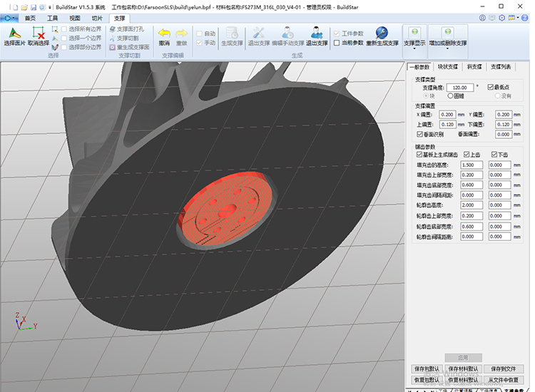The image size is (535, 392).
Task: Click the 保存到文件 button
Action: tap(504, 369)
